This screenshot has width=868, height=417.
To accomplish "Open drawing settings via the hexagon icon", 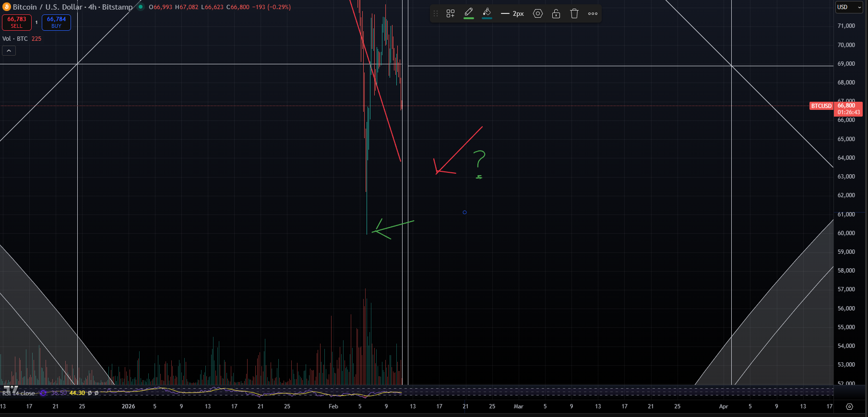I will [538, 13].
